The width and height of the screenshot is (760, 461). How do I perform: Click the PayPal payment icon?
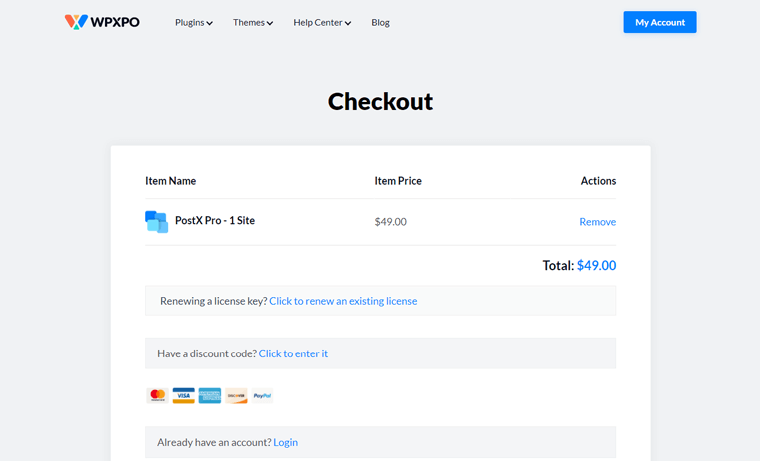click(262, 396)
